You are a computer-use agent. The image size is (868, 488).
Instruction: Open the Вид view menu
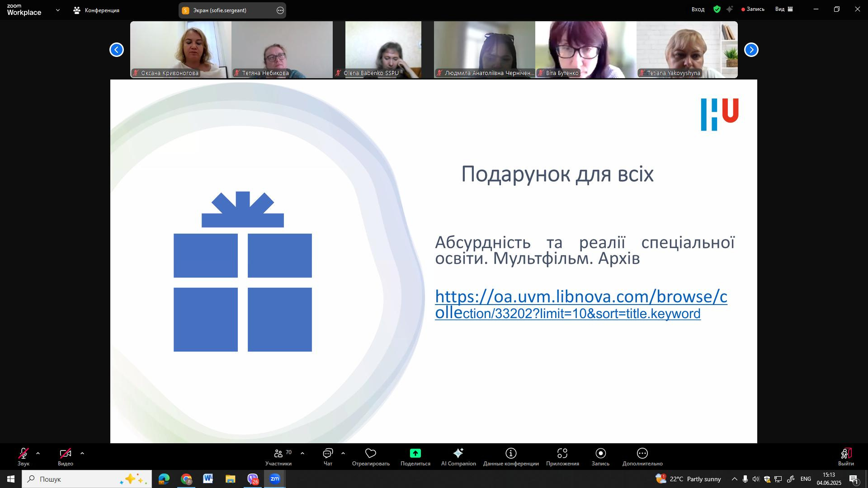point(784,9)
